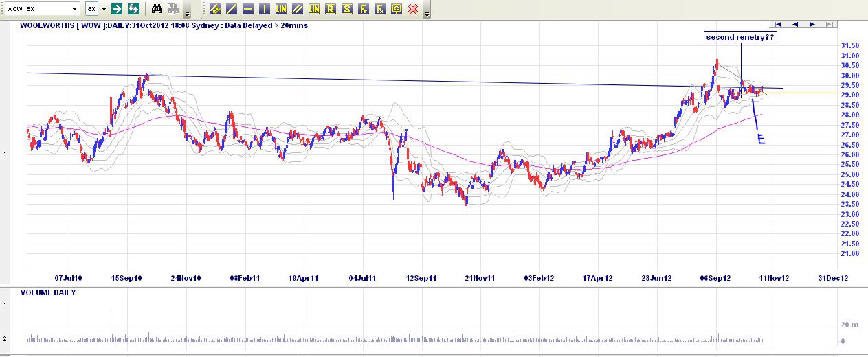Open the wow_ax symbol dropdown
868x357 pixels.
coord(75,9)
